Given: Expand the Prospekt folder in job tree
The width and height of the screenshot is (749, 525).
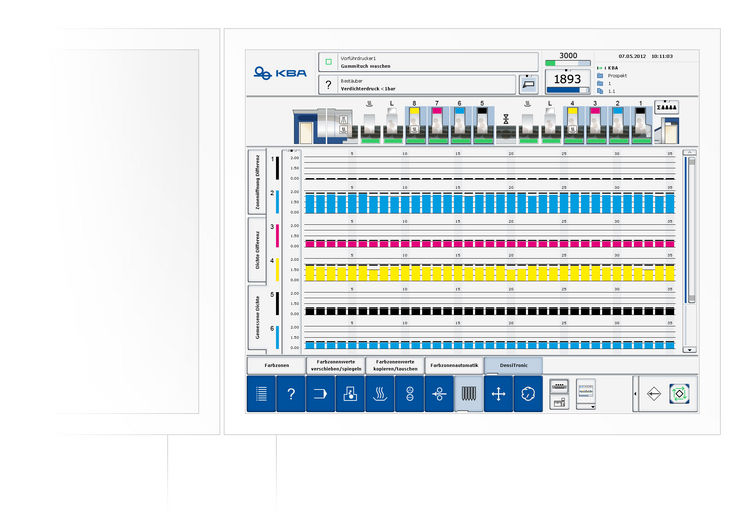Looking at the screenshot, I should pos(600,75).
